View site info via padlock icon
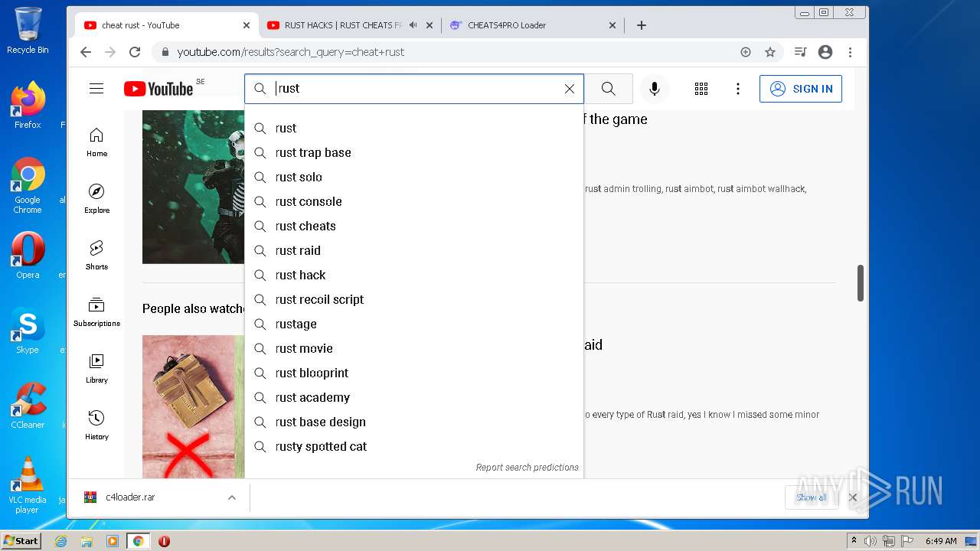This screenshot has height=551, width=980. [x=165, y=52]
